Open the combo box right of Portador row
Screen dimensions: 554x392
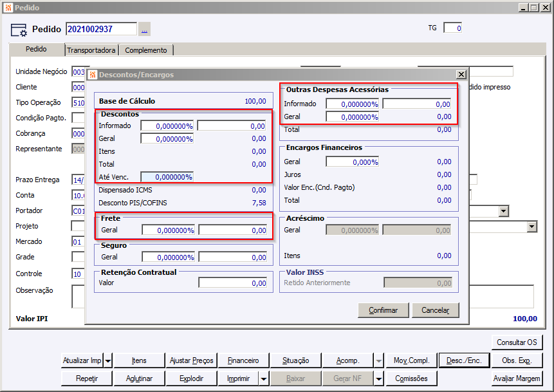click(x=504, y=211)
